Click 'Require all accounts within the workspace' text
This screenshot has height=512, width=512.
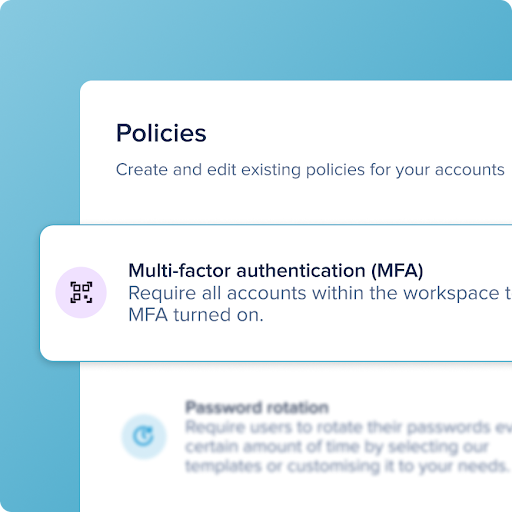coord(314,293)
